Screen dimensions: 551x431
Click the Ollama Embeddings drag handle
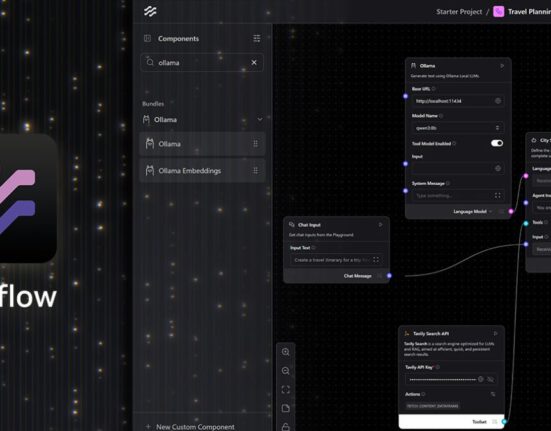[x=255, y=171]
